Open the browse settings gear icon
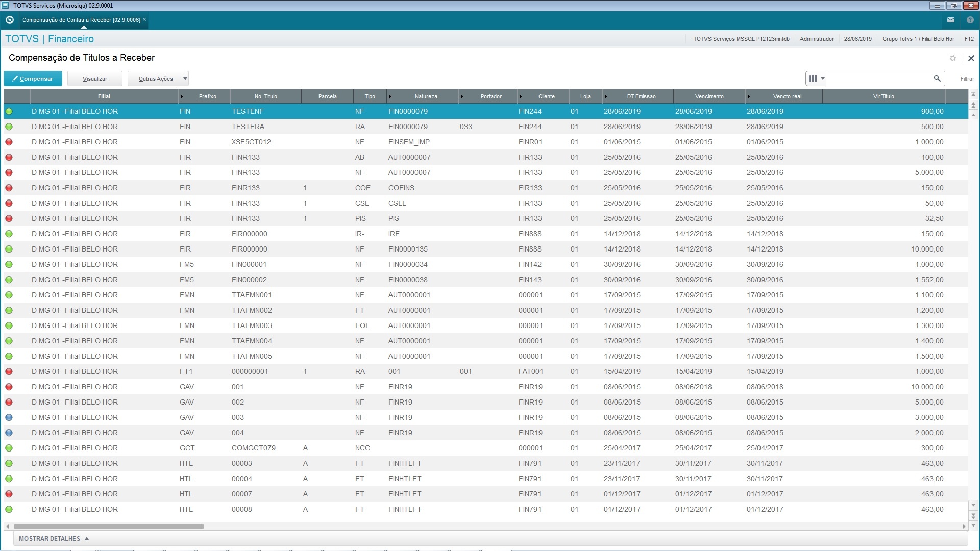The width and height of the screenshot is (980, 551). [x=952, y=58]
